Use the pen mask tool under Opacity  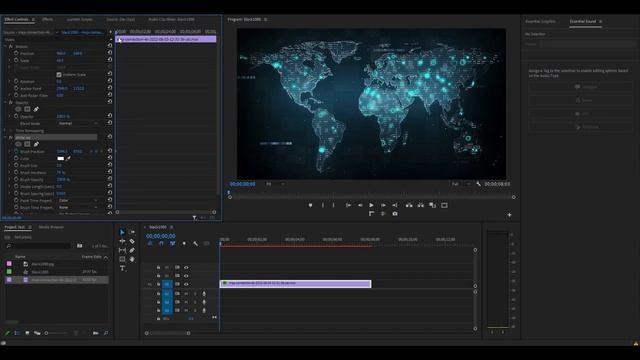(x=36, y=109)
